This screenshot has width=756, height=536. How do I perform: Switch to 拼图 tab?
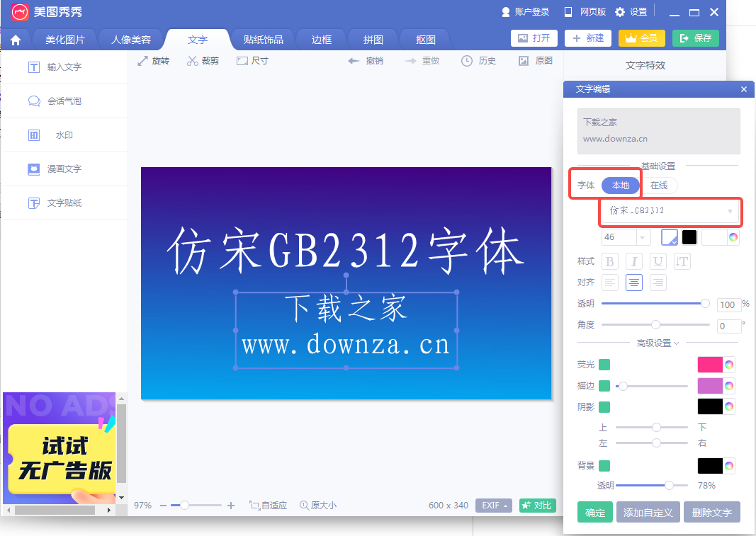(373, 40)
